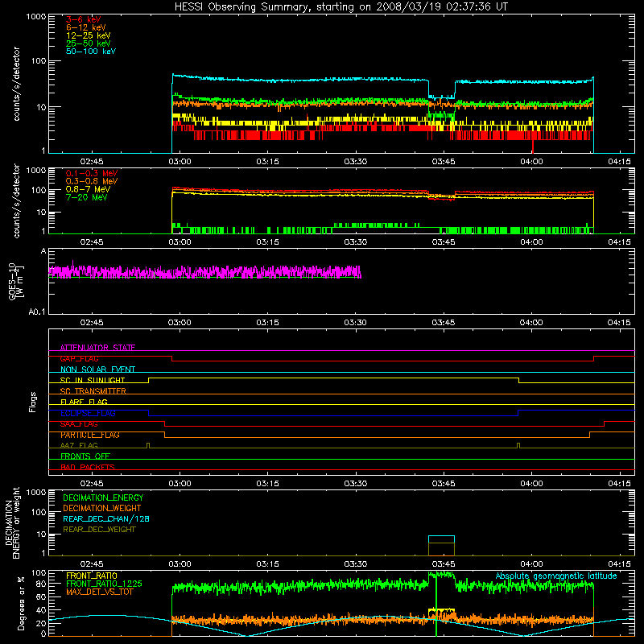Click the FRONT_RATIO_1225 legend label
Image resolution: width=644 pixels, height=644 pixels.
(104, 584)
